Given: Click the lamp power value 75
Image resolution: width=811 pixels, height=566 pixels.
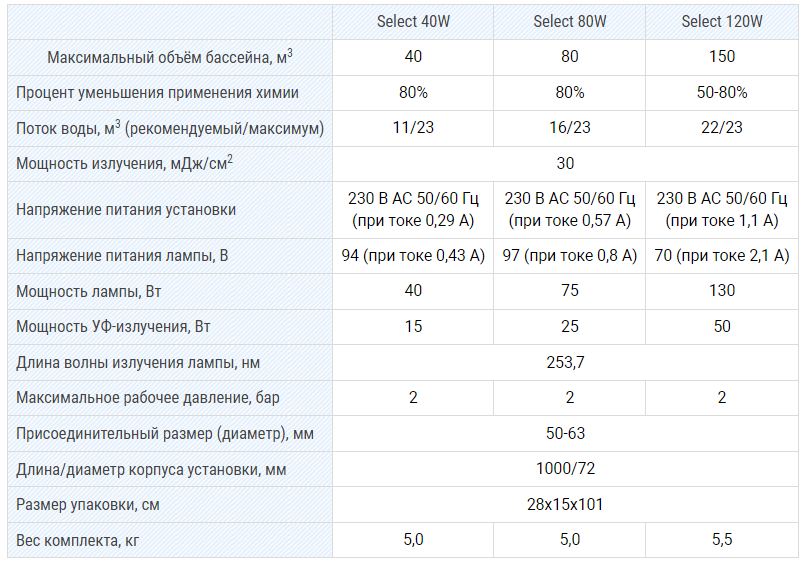Looking at the screenshot, I should (x=569, y=290).
